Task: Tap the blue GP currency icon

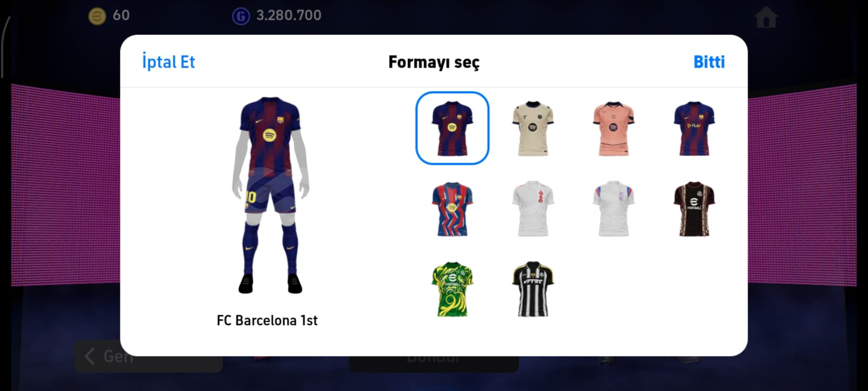Action: tap(241, 16)
